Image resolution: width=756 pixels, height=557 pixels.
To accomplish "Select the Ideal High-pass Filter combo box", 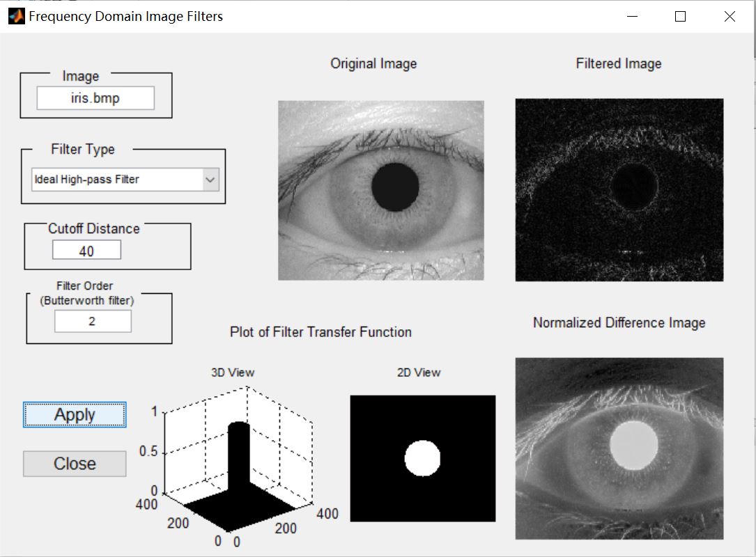I will [125, 180].
